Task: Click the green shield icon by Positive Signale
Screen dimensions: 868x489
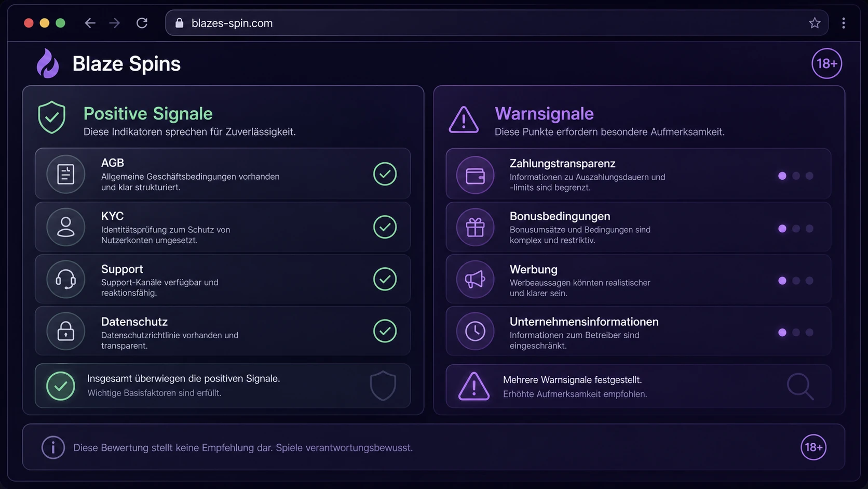Action: [52, 117]
